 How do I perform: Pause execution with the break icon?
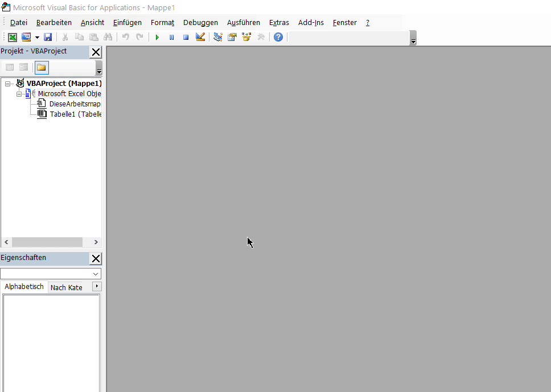tap(171, 37)
